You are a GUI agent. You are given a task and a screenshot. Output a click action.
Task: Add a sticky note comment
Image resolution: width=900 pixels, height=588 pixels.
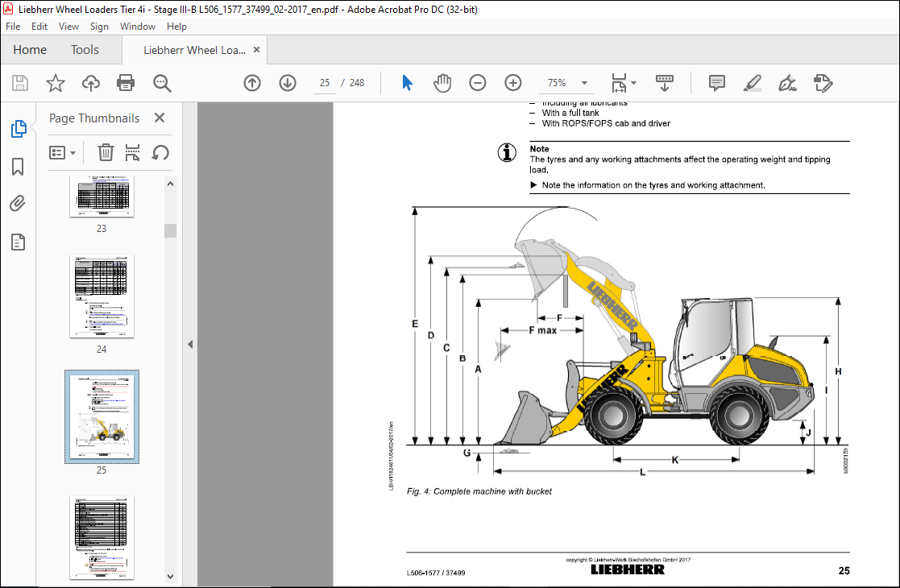pos(717,83)
